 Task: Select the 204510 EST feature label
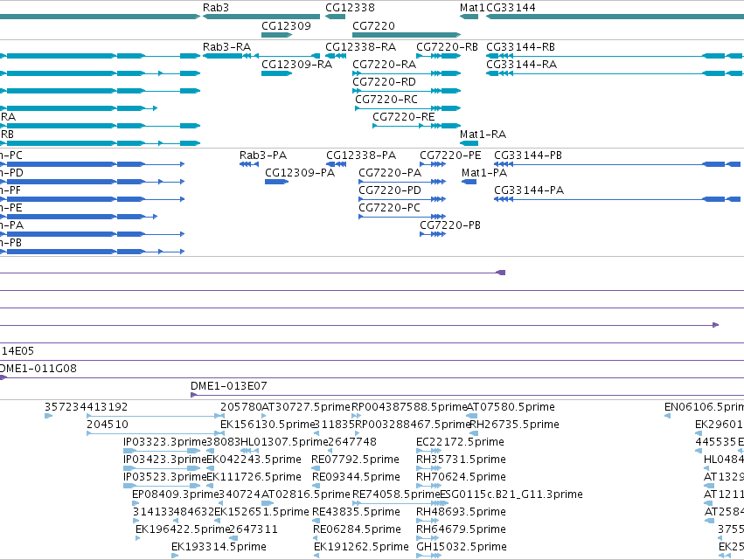click(x=108, y=425)
